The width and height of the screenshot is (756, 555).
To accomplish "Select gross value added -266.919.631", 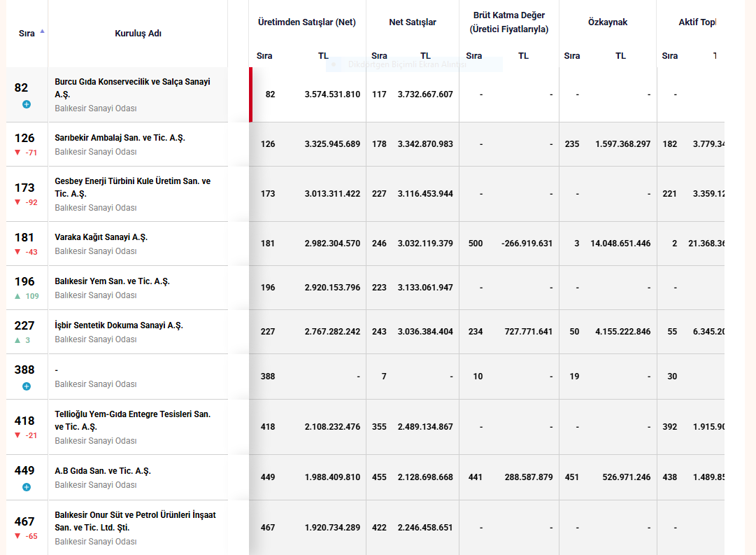I will tap(527, 244).
